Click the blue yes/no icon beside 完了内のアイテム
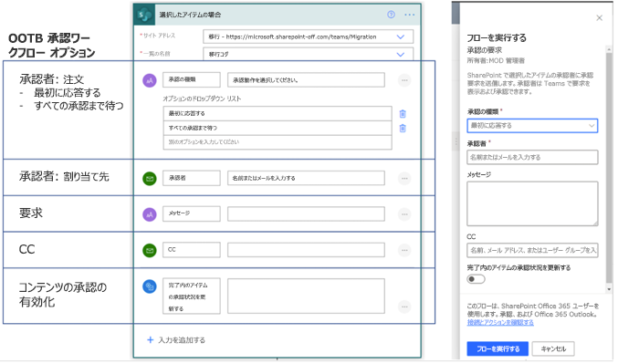This screenshot has width=618, height=364. [150, 286]
